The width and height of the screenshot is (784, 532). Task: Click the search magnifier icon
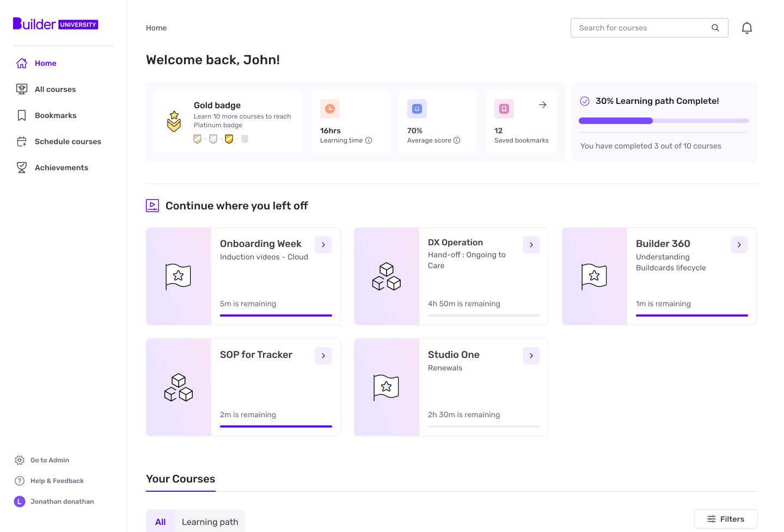coord(715,27)
